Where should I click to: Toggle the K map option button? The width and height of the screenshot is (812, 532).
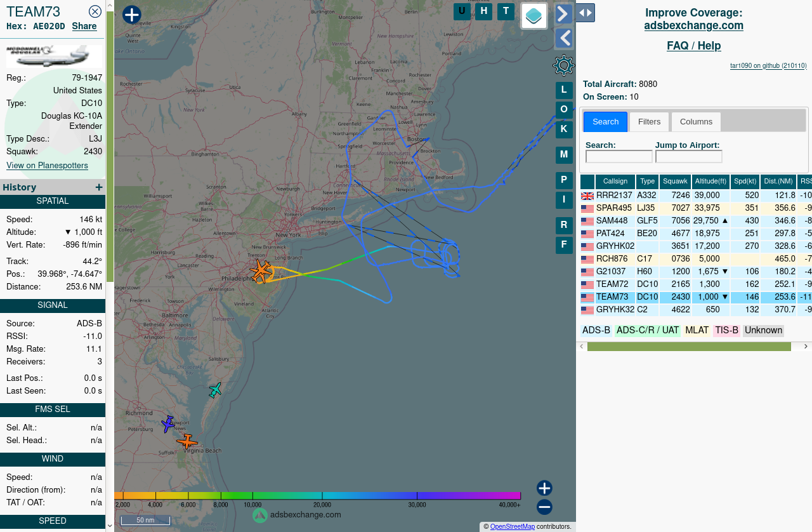pos(564,130)
